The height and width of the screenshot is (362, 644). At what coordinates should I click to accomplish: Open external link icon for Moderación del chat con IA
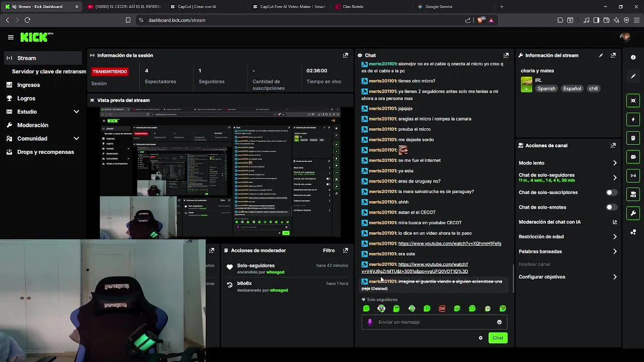(x=615, y=222)
